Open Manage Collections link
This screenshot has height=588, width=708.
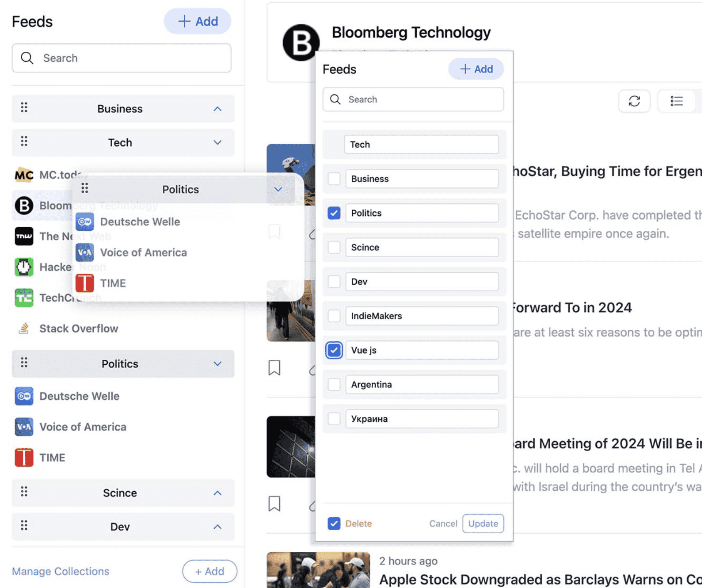(61, 571)
